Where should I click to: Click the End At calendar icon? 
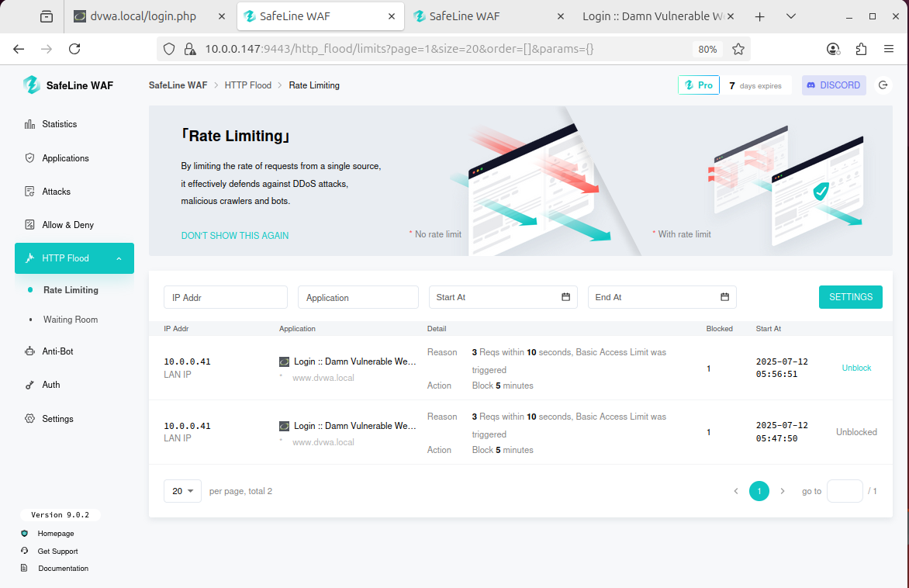724,297
